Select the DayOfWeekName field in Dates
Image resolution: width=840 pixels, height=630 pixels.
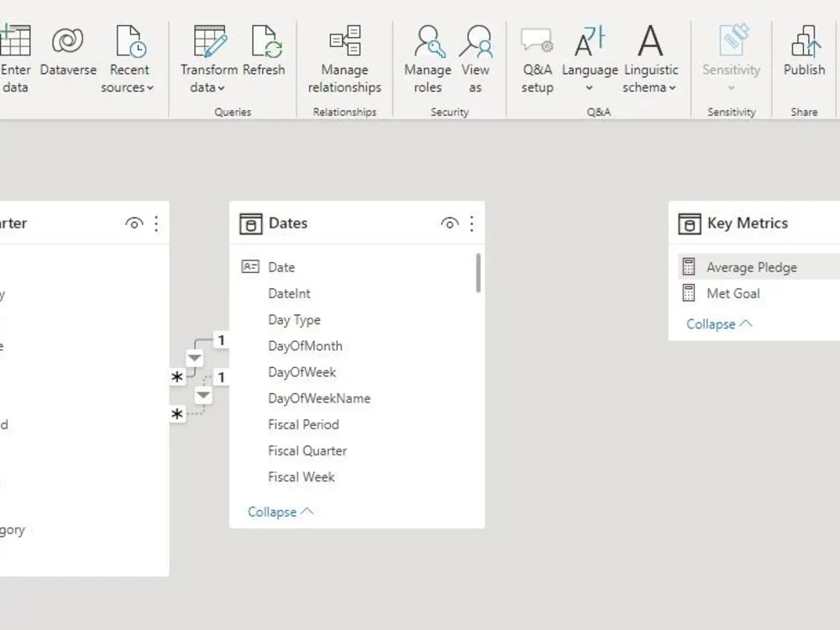click(319, 398)
